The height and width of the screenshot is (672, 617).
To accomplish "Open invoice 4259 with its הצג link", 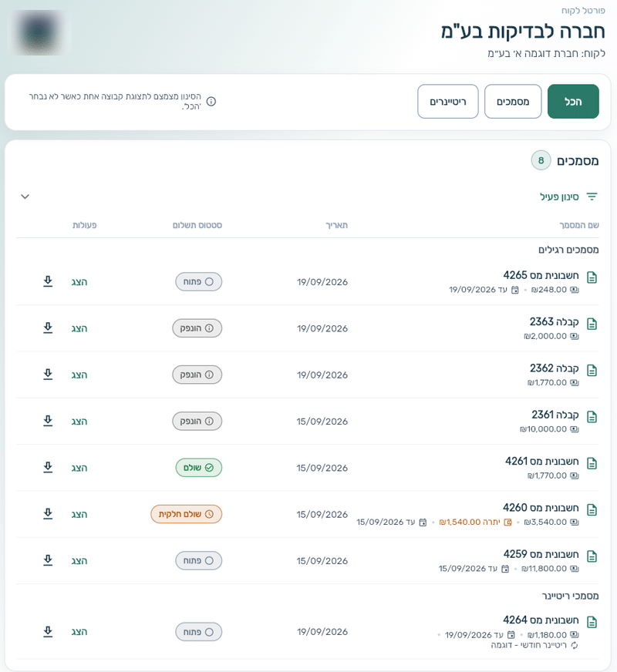I will pos(79,561).
